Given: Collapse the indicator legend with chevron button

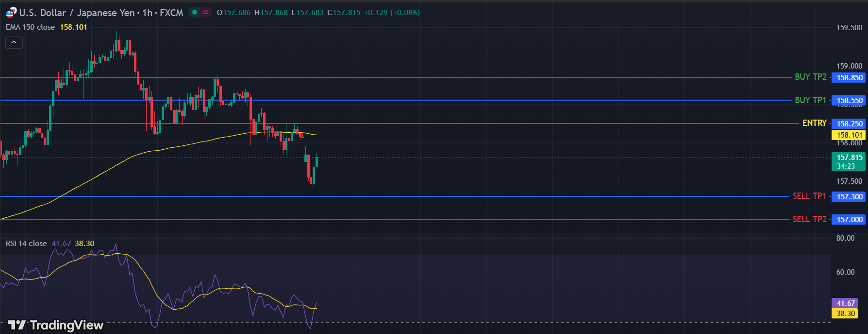Looking at the screenshot, I should pyautogui.click(x=14, y=43).
